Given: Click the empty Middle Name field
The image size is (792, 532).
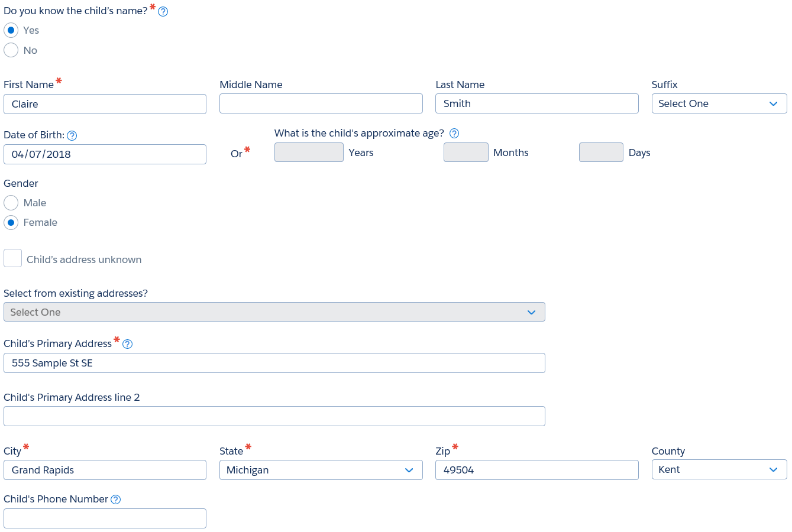Looking at the screenshot, I should click(321, 103).
